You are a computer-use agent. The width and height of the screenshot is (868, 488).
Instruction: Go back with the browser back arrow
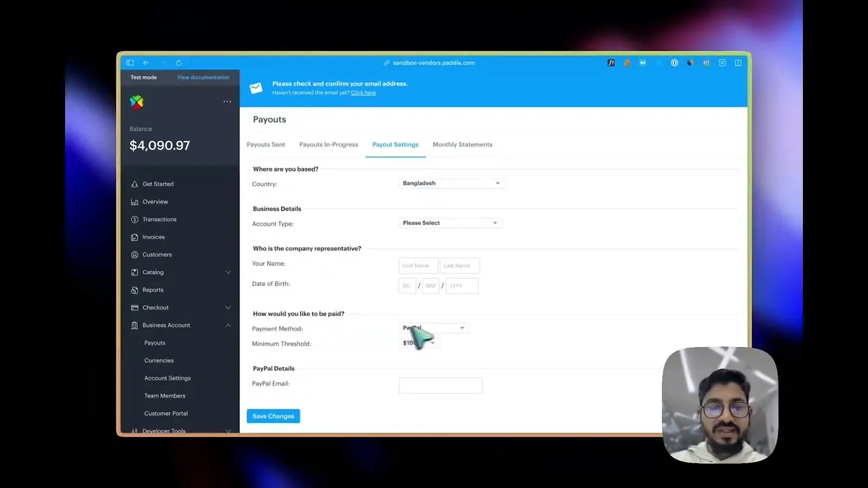pyautogui.click(x=146, y=62)
